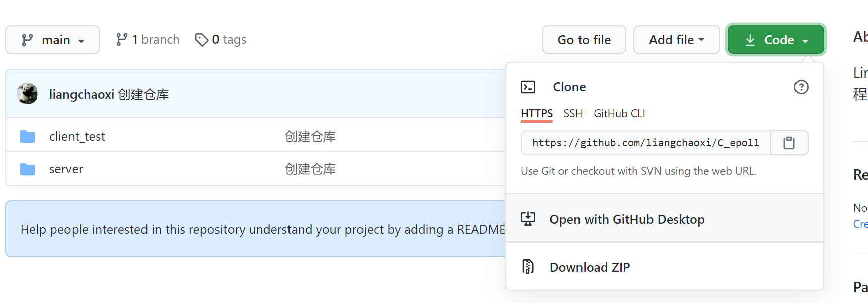Select the HTTPS clone option
Screen dimensions: 868x303
click(536, 113)
